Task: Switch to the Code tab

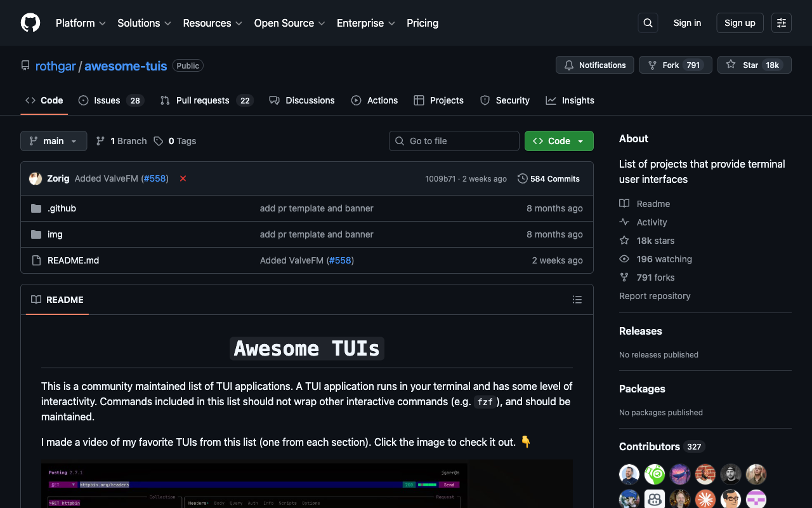Action: [x=44, y=100]
